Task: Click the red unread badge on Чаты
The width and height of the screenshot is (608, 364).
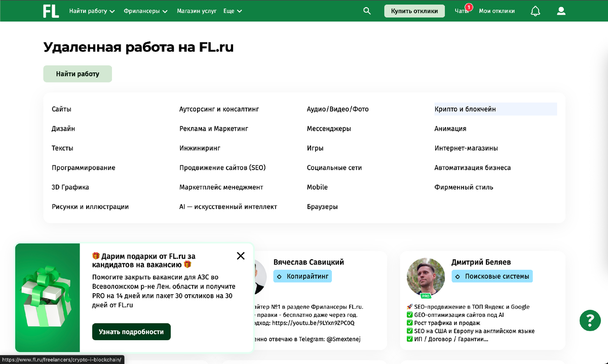Action: [x=469, y=7]
